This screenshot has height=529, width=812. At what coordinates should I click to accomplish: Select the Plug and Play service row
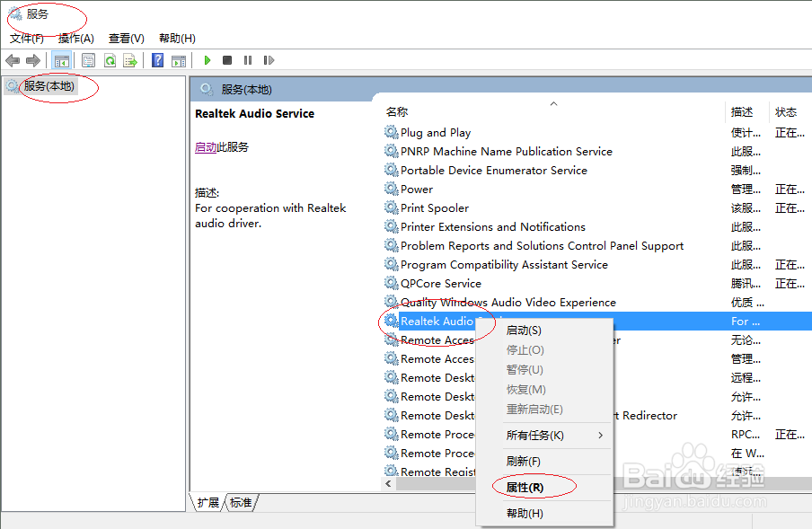coord(597,132)
